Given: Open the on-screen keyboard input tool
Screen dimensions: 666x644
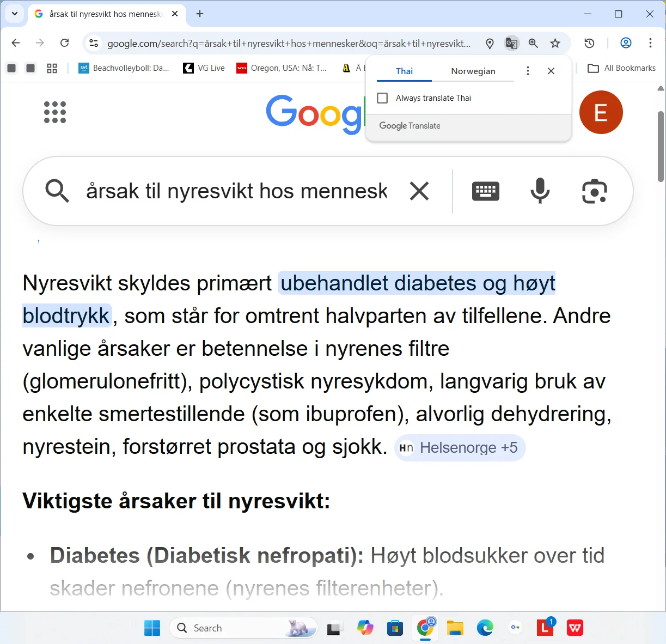Looking at the screenshot, I should point(485,191).
